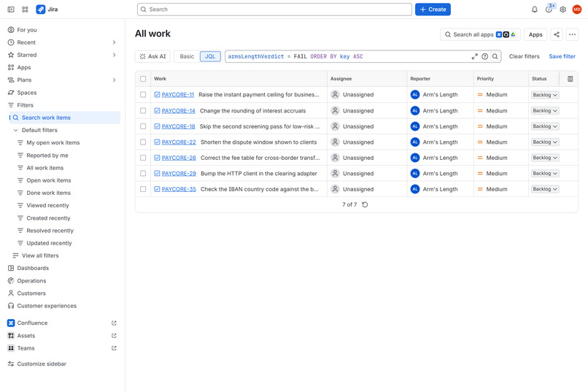Open the MD profile avatar
This screenshot has height=392, width=588.
(x=577, y=9)
